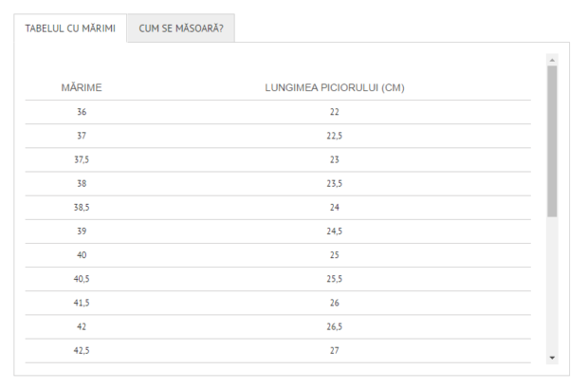Click the 27 cm foot length value
Screen dimensions: 588x389
[335, 350]
